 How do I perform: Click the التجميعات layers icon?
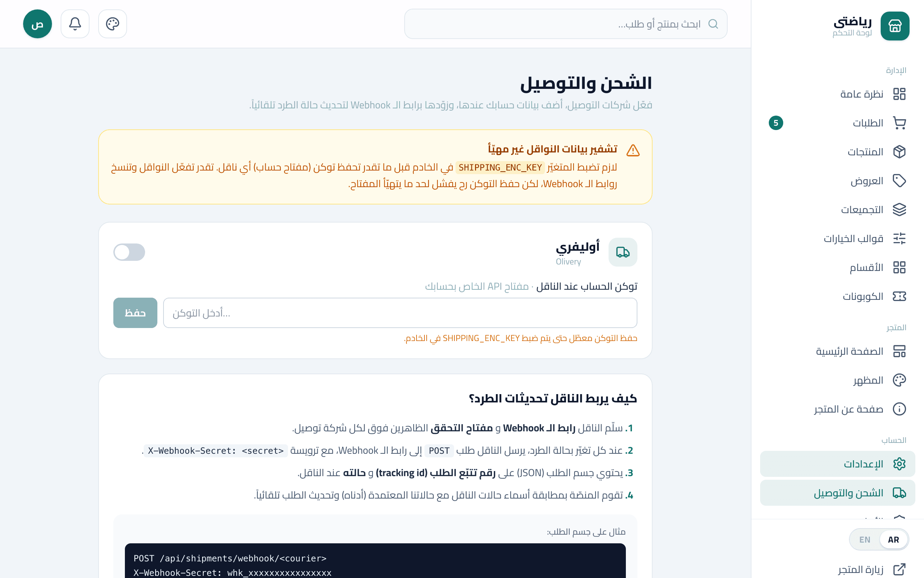[899, 210]
